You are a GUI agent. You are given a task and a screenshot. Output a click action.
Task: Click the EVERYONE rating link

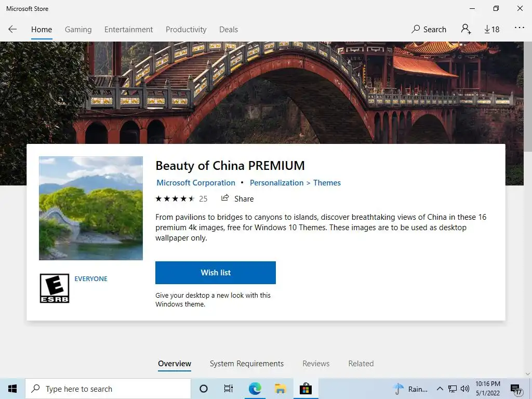(x=91, y=279)
